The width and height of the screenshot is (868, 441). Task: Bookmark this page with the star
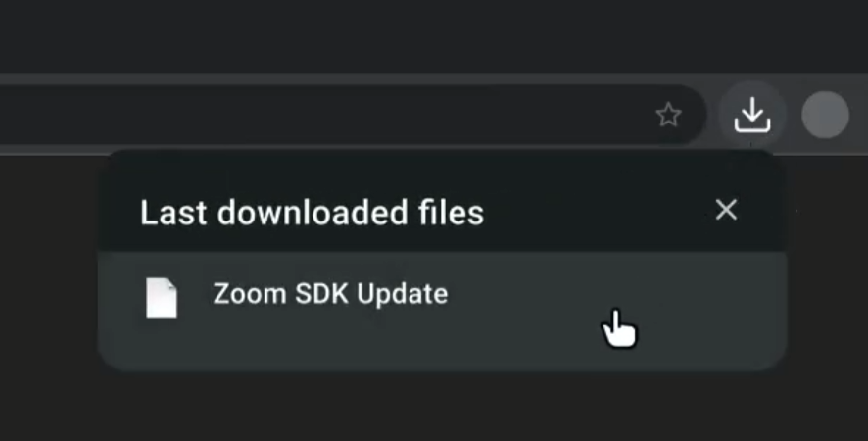tap(668, 115)
